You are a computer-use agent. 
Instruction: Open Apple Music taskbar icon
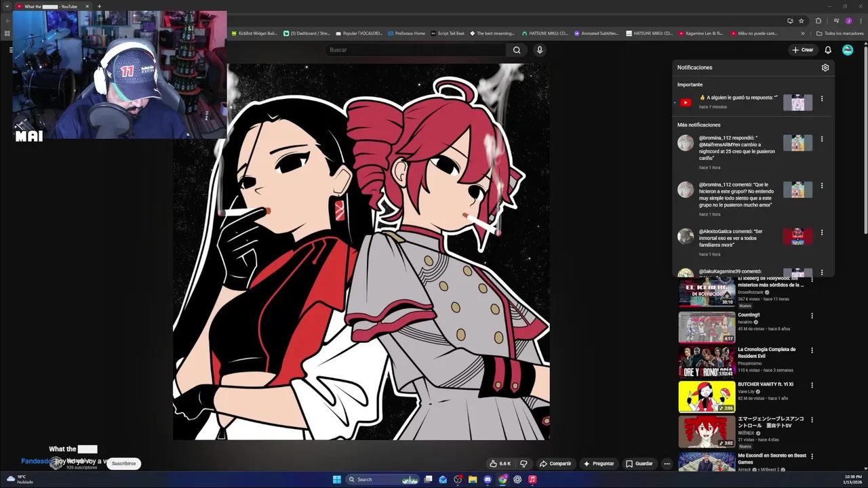pyautogui.click(x=532, y=479)
